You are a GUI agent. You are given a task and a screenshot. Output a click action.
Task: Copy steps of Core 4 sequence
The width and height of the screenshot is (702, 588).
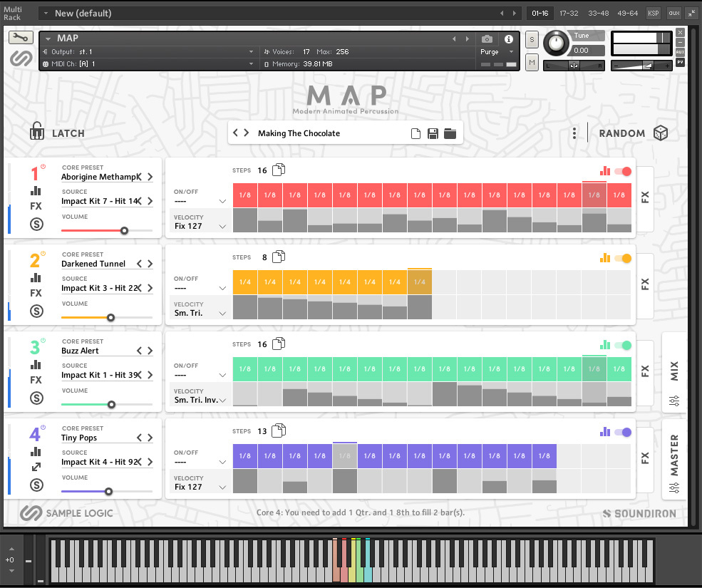pos(279,430)
